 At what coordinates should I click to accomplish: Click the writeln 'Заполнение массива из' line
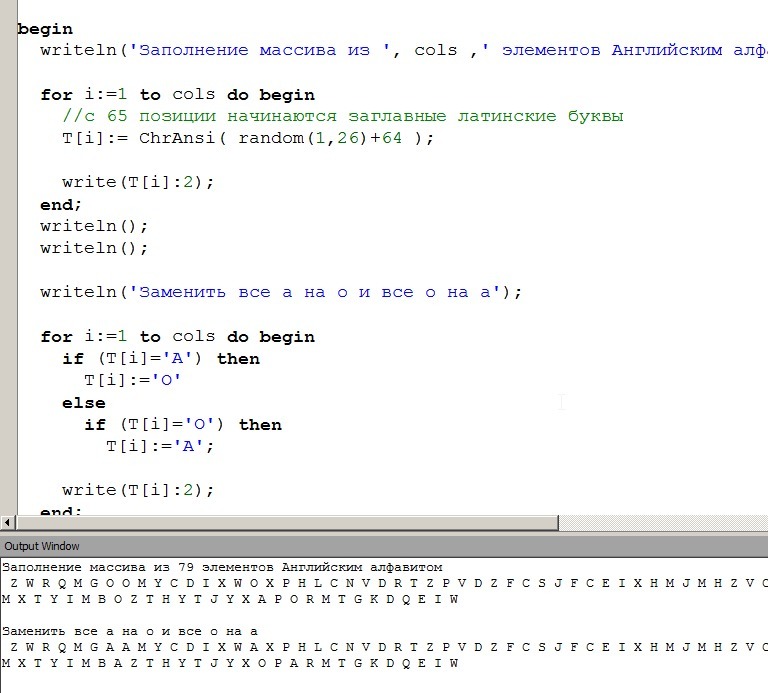click(404, 50)
